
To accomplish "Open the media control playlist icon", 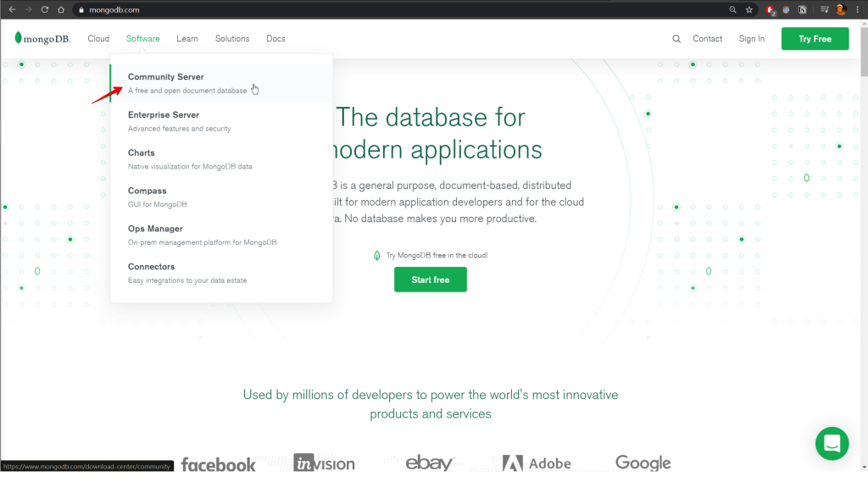I will tap(824, 9).
